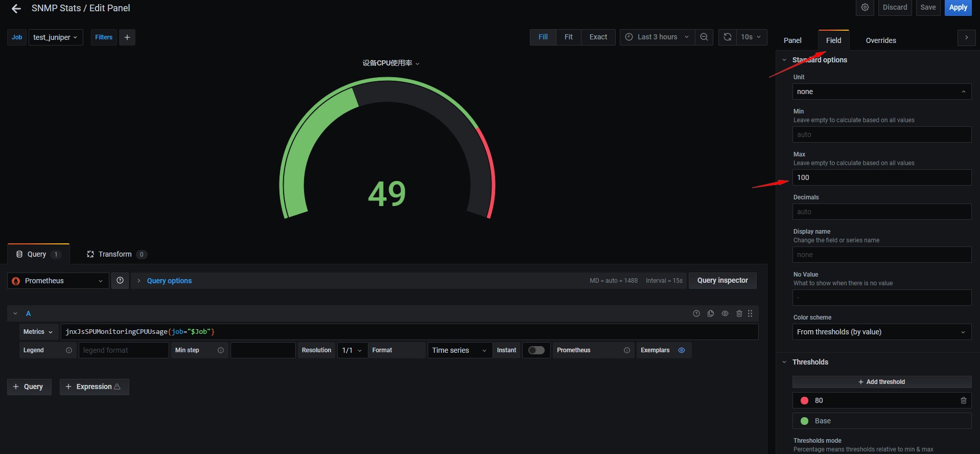Expand the Last 3 hours time picker
The width and height of the screenshot is (980, 454).
coord(657,37)
